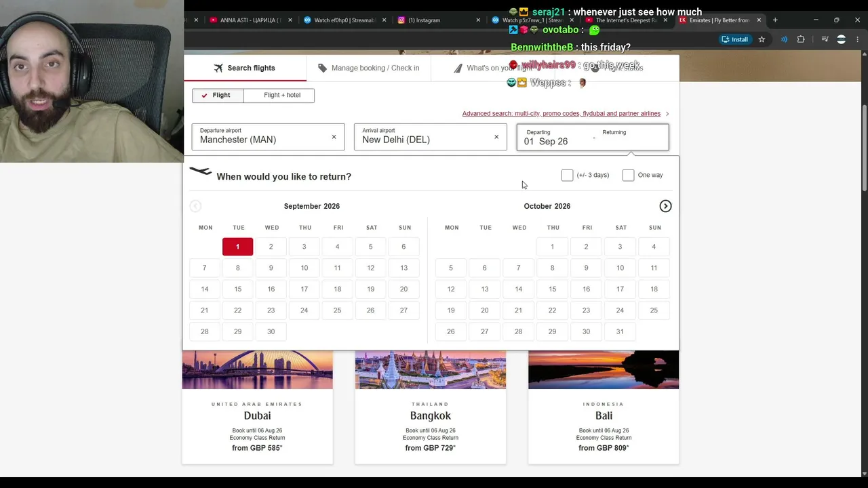
Task: Click the 'from GBP 729' Bangkok fare
Action: coord(430,448)
